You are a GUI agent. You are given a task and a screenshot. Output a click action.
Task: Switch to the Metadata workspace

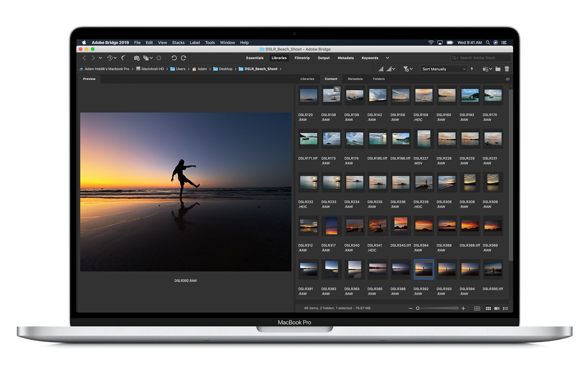pos(345,58)
